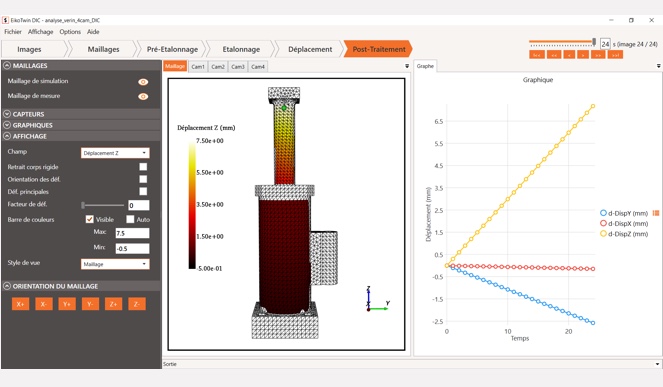Rotate mesh to X- orientation
Image resolution: width=663 pixels, height=387 pixels.
coord(44,304)
